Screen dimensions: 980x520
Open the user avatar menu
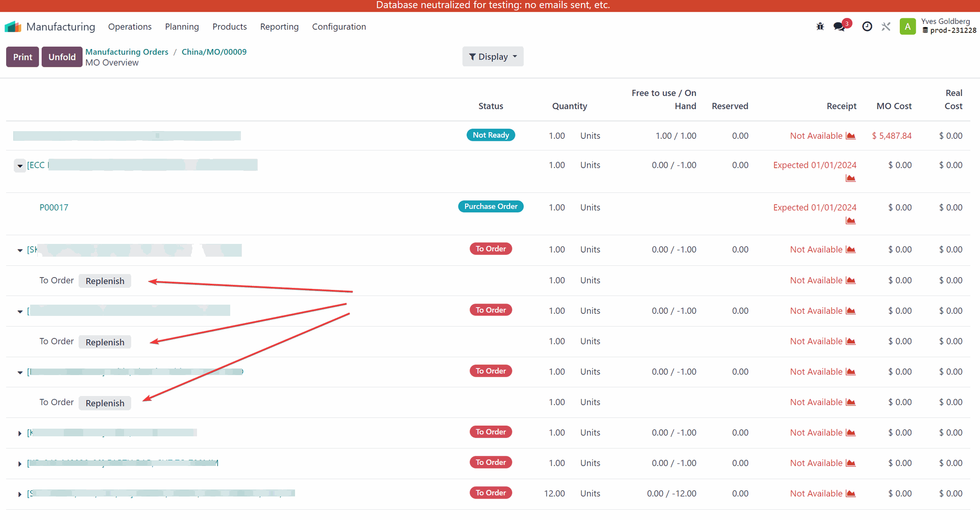click(908, 27)
